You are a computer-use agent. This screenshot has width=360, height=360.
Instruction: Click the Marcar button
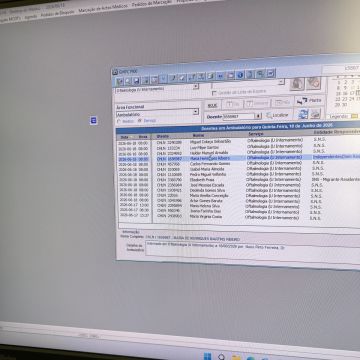click(309, 100)
